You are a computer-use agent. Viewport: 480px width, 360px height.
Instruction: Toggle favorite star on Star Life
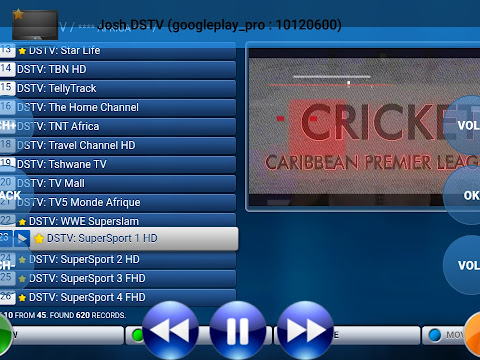[22, 51]
